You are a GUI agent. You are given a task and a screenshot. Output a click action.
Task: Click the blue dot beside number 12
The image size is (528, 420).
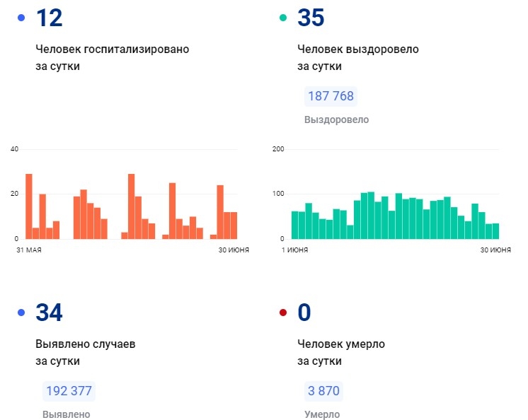21,18
